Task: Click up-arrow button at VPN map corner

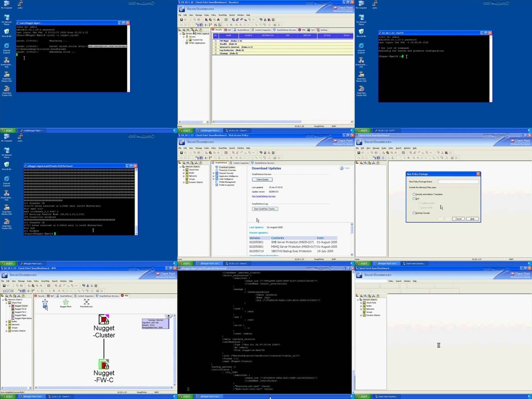Action: [x=169, y=316]
